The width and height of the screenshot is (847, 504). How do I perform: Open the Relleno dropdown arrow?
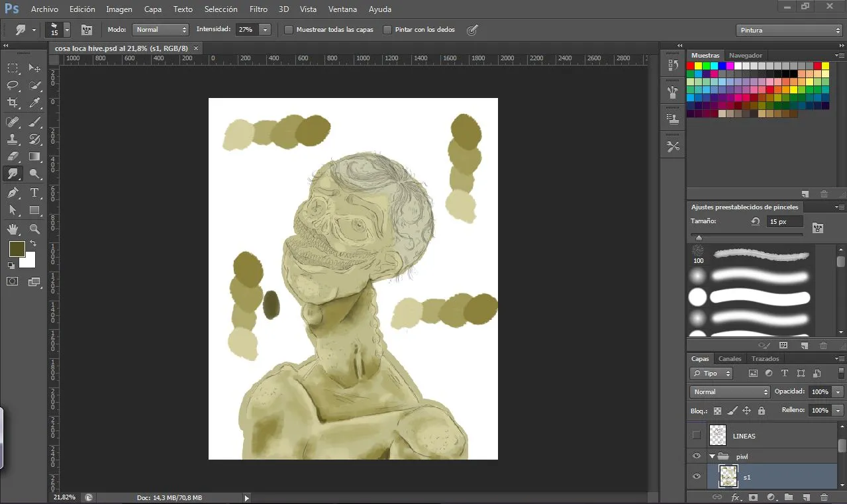(838, 411)
